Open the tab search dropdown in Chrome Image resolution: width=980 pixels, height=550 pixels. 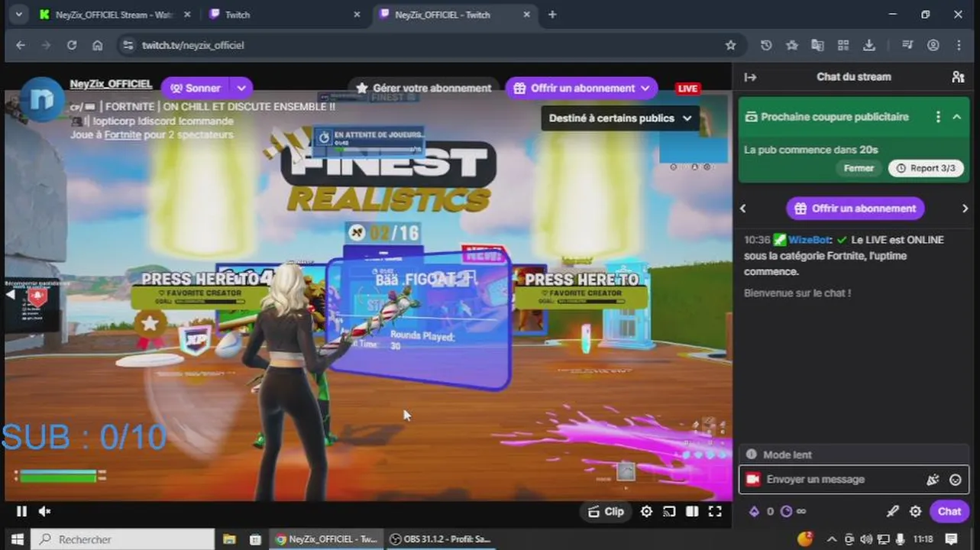pos(18,15)
